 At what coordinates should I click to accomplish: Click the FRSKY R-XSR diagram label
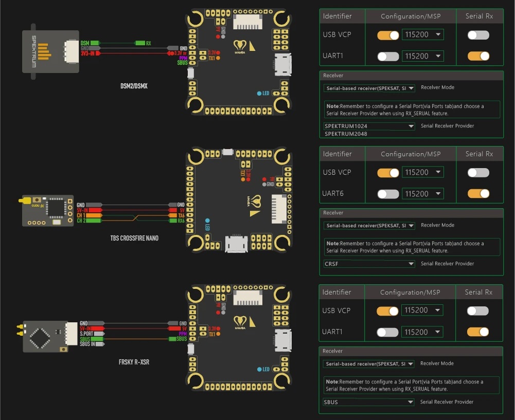[x=134, y=362]
